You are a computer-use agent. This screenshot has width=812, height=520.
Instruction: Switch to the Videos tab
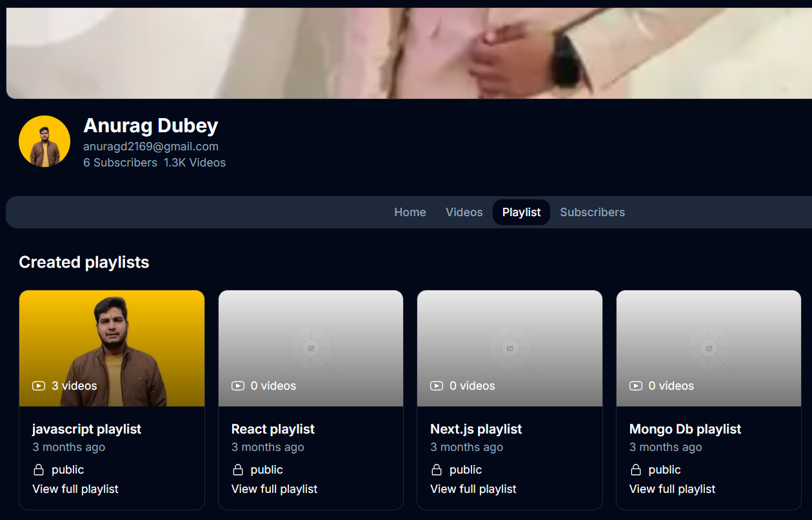click(x=464, y=212)
